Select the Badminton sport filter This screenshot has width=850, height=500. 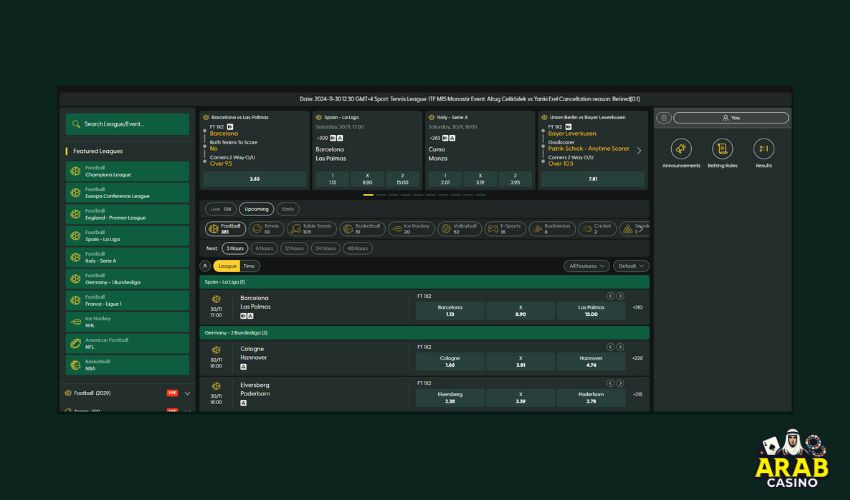(x=552, y=229)
